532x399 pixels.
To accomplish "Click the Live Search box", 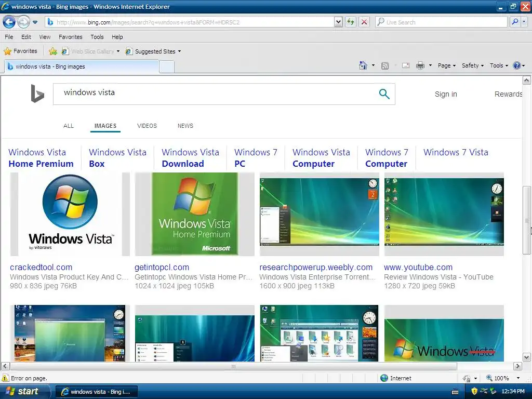I will click(x=441, y=22).
